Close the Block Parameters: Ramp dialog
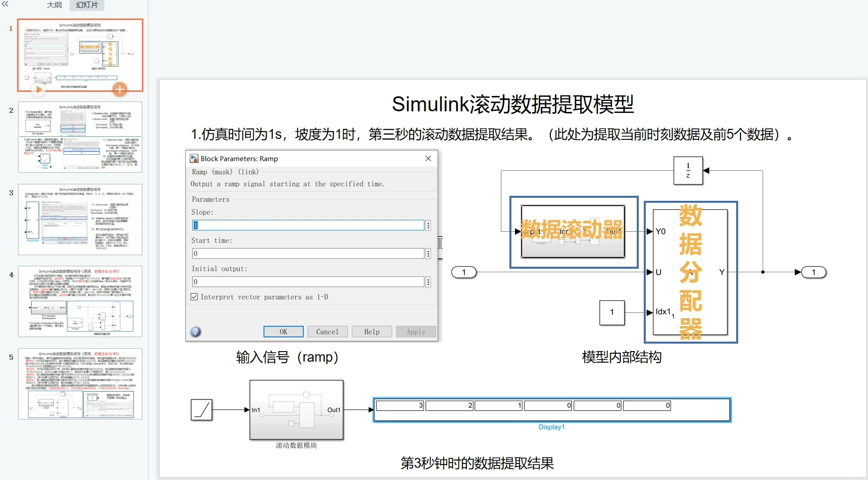Viewport: 868px width, 480px height. (428, 158)
